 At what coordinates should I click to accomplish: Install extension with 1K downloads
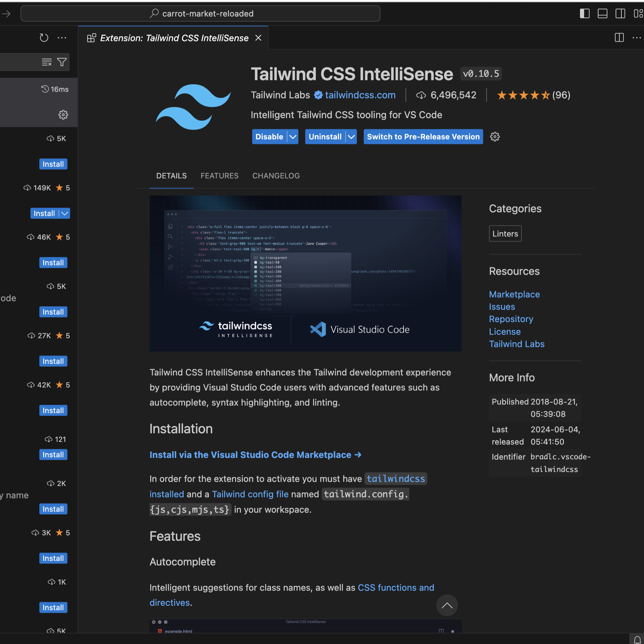tap(53, 608)
